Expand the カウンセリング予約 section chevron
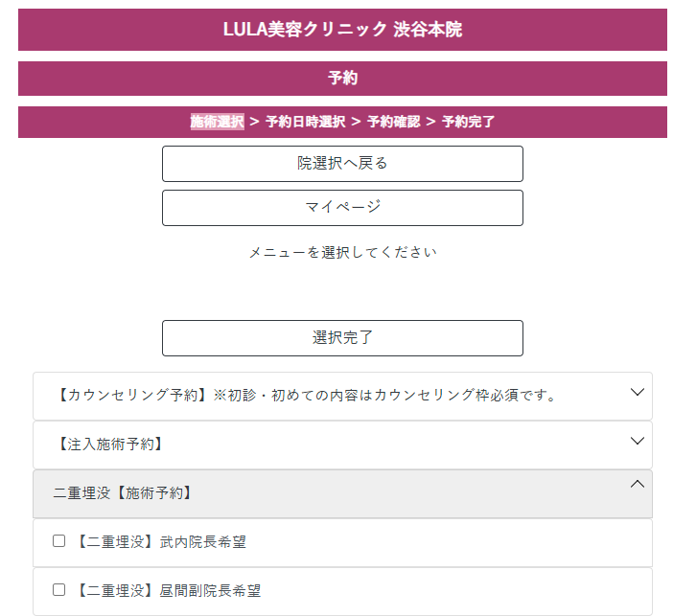This screenshot has height=616, width=673. pos(638,392)
